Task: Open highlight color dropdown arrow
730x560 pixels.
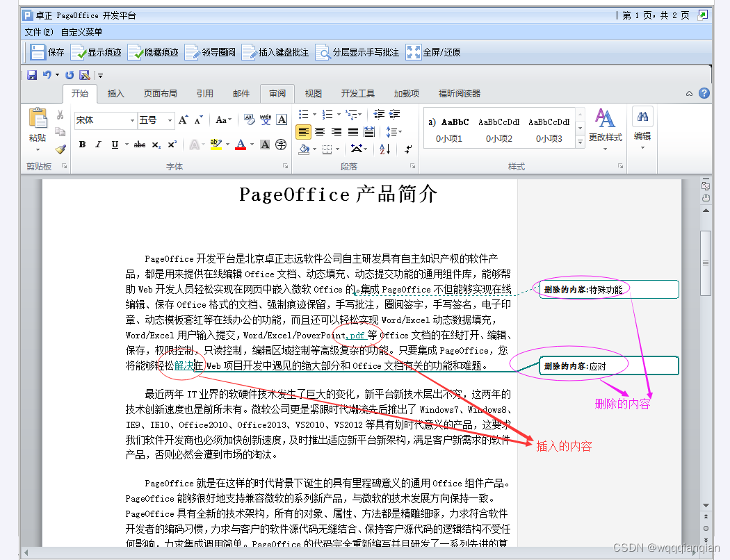Action: pyautogui.click(x=227, y=145)
